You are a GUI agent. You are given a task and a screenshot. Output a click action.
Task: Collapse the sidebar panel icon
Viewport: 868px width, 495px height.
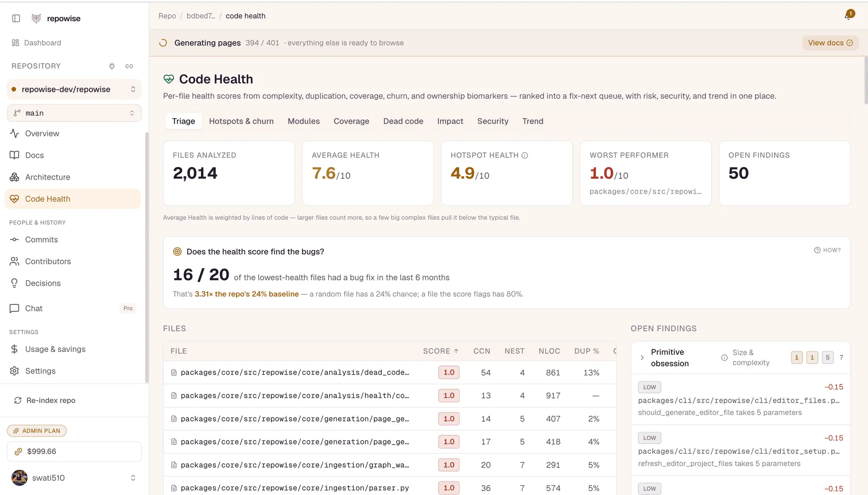pos(16,18)
